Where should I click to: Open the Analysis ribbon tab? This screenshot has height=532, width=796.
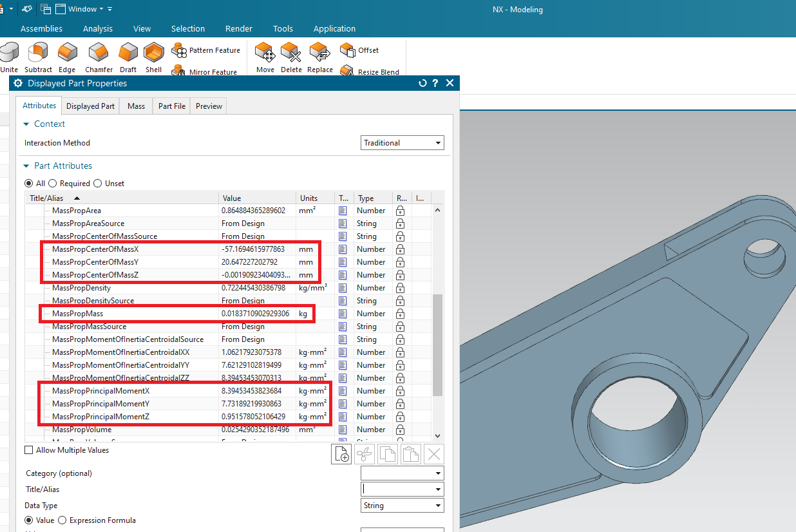[x=98, y=28]
